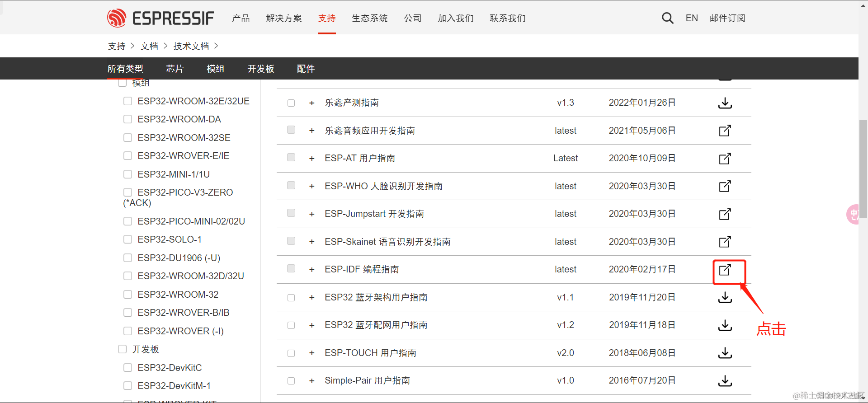Check the ESP32-WROOM-32E/32UE filter

[x=128, y=101]
